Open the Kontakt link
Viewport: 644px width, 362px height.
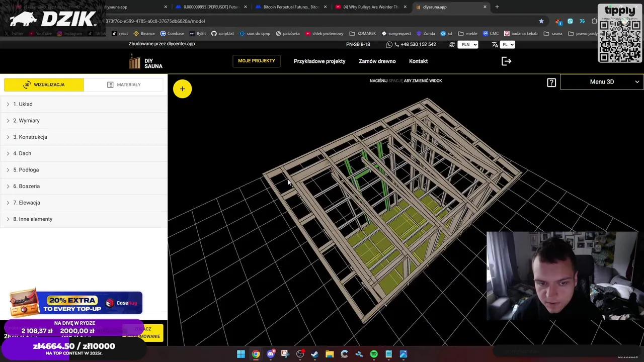418,61
